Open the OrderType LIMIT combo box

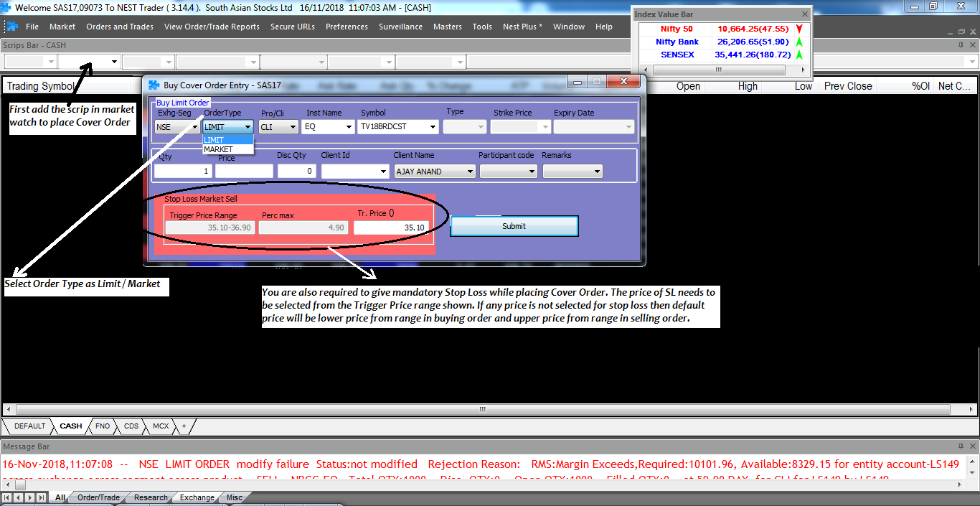[228, 127]
